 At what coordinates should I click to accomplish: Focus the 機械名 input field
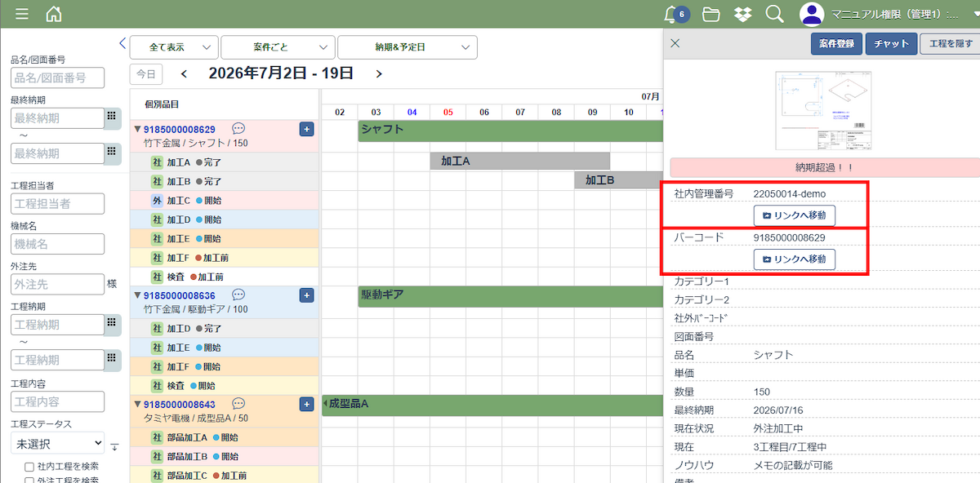57,243
